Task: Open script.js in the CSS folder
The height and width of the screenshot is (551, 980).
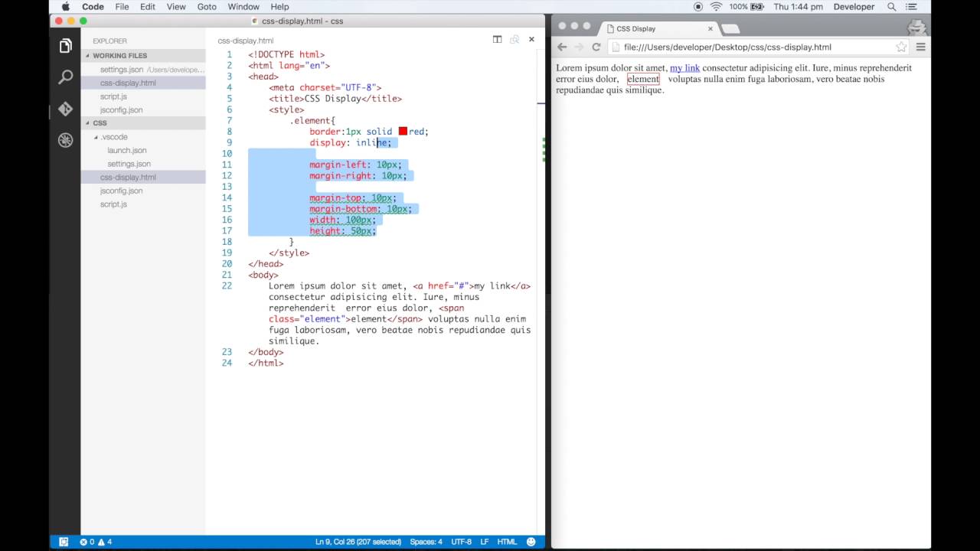Action: [143, 204]
